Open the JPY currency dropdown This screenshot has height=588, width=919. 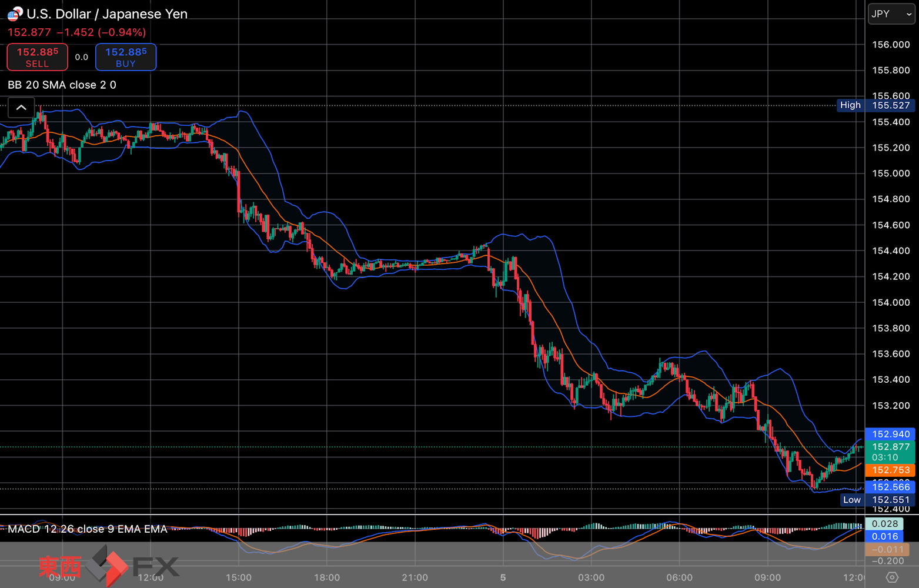pos(891,14)
